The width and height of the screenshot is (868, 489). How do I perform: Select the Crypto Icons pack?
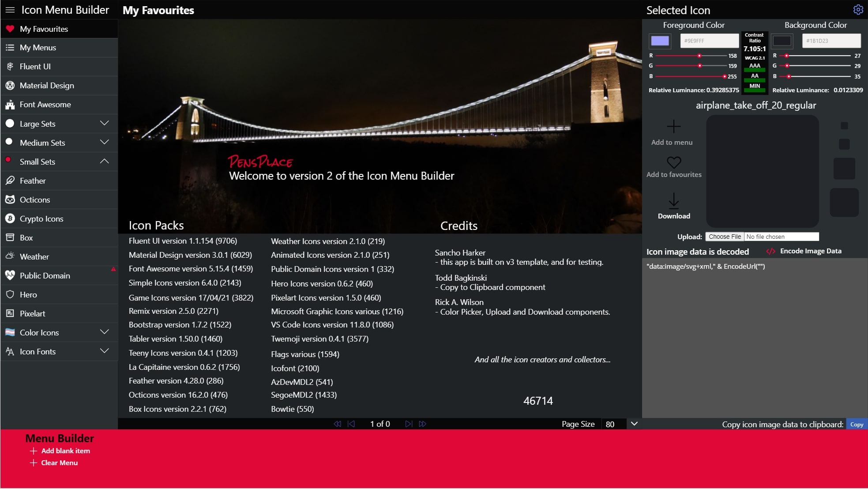coord(41,218)
